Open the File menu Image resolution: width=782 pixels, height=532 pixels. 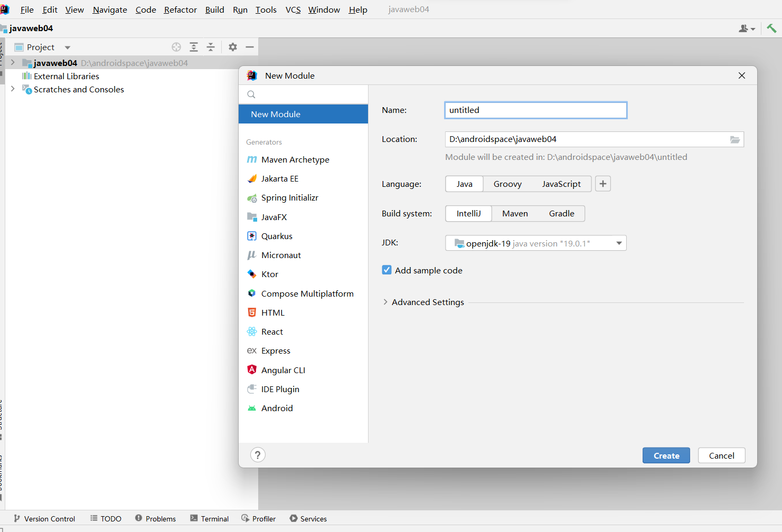pyautogui.click(x=27, y=9)
